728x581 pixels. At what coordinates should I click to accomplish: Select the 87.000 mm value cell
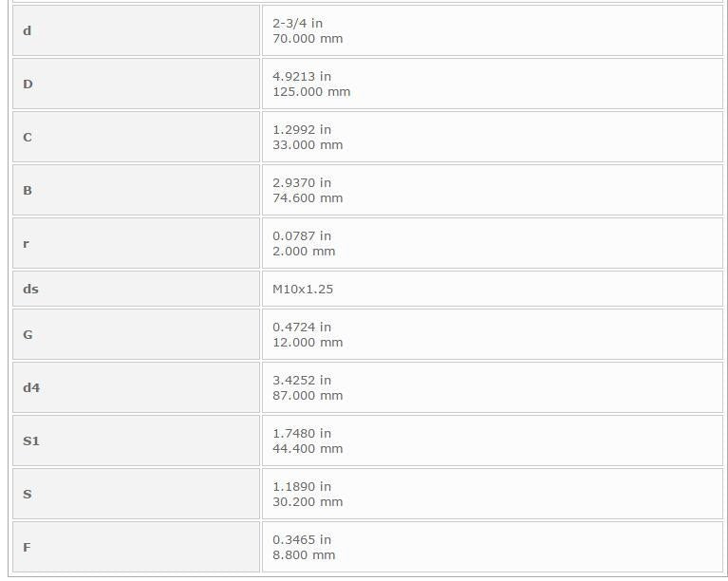point(493,387)
